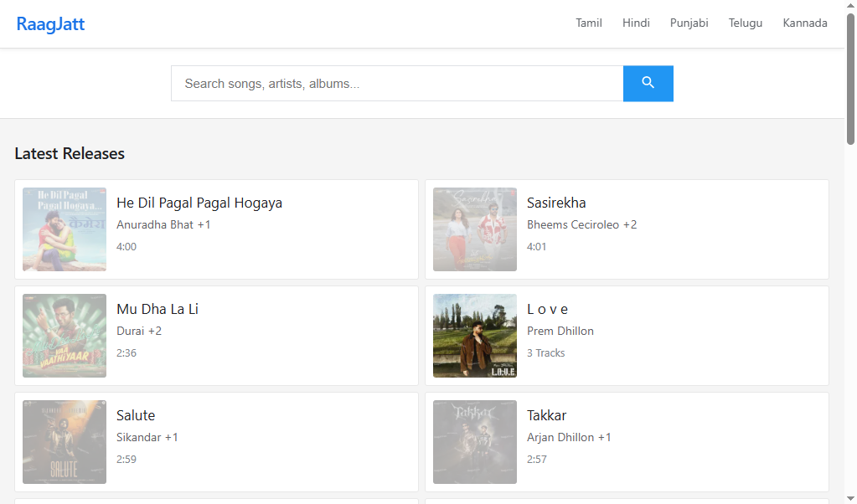
Task: Switch to the Telugu category
Action: click(x=745, y=23)
